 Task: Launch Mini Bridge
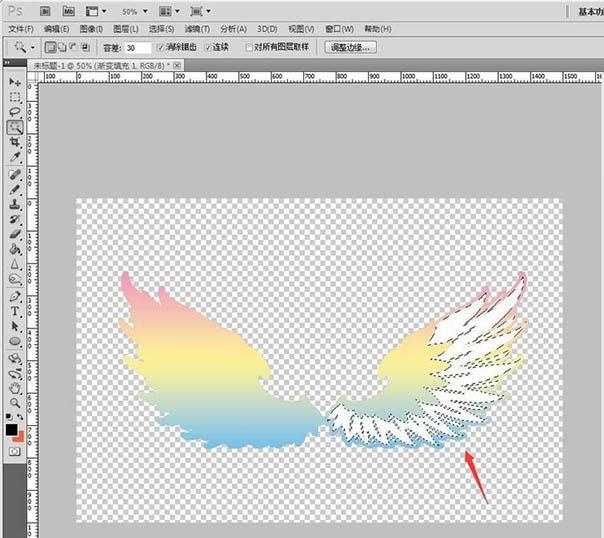pyautogui.click(x=69, y=12)
